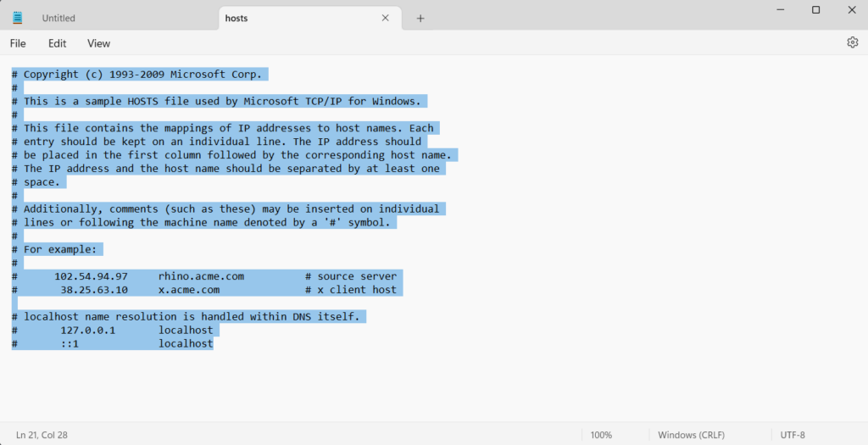Click 'localhost' next to ::1
The width and height of the screenshot is (868, 445).
tap(186, 344)
